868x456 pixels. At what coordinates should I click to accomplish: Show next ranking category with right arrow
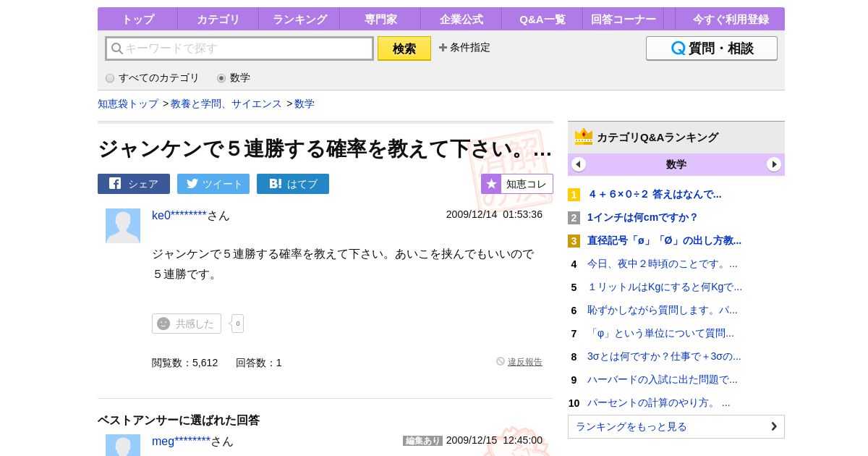click(774, 164)
